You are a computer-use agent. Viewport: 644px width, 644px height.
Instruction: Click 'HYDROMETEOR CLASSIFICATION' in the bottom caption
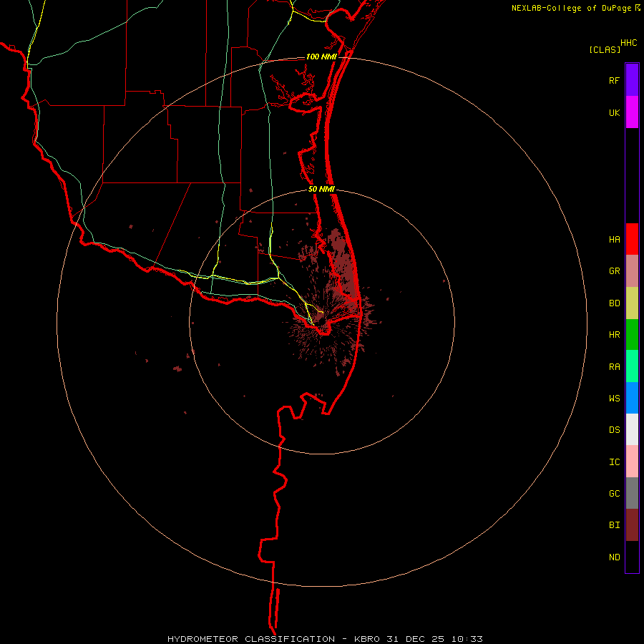click(251, 639)
